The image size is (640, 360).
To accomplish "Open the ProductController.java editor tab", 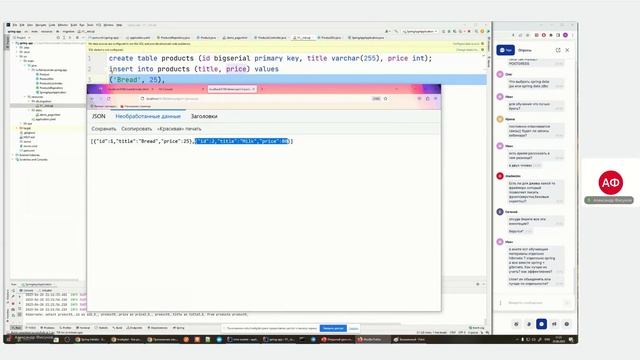I will pos(271,38).
